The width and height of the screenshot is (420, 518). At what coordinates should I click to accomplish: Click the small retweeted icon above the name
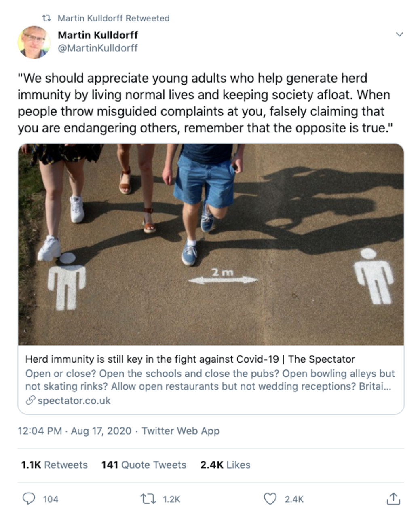coord(47,18)
